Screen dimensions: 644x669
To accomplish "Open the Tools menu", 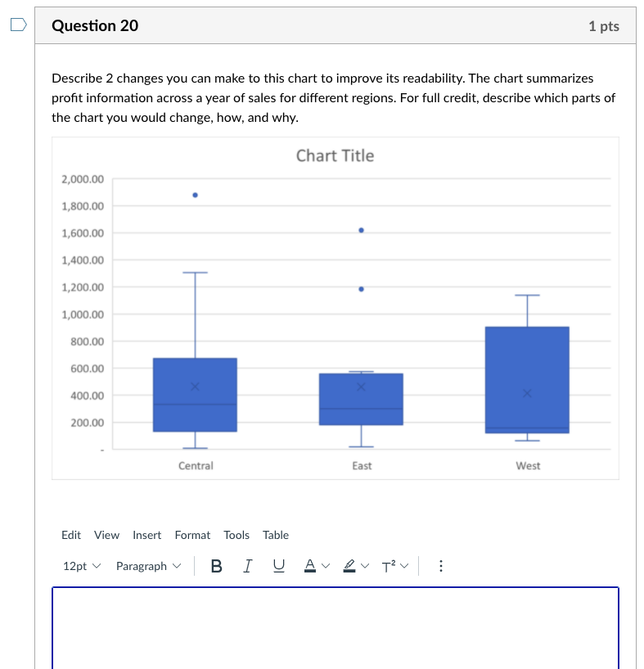I will coord(236,535).
